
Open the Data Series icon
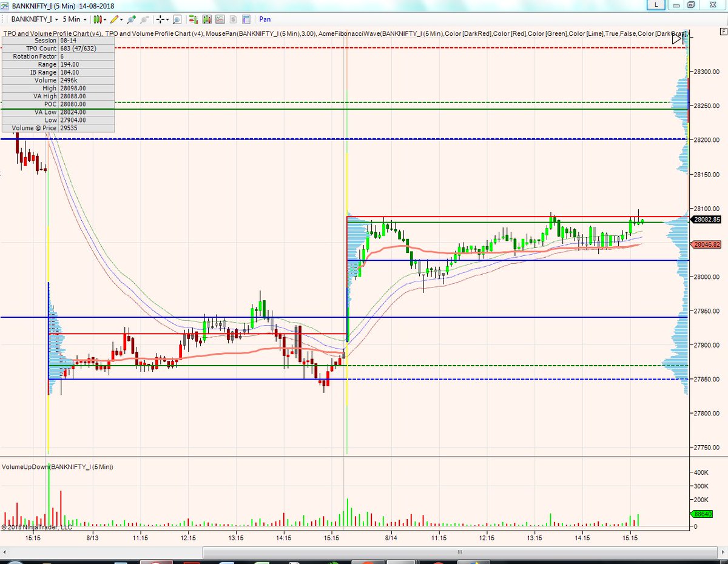(193, 19)
